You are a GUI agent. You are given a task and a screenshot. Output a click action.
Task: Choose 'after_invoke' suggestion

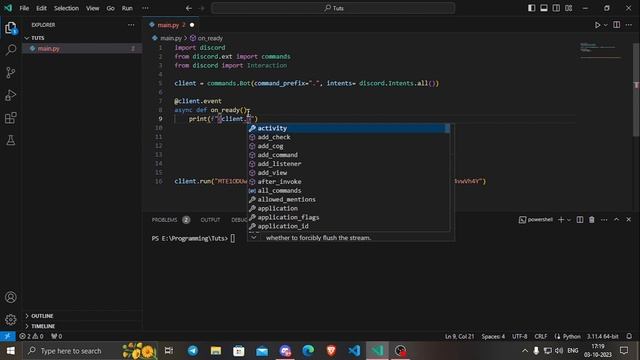click(349, 182)
